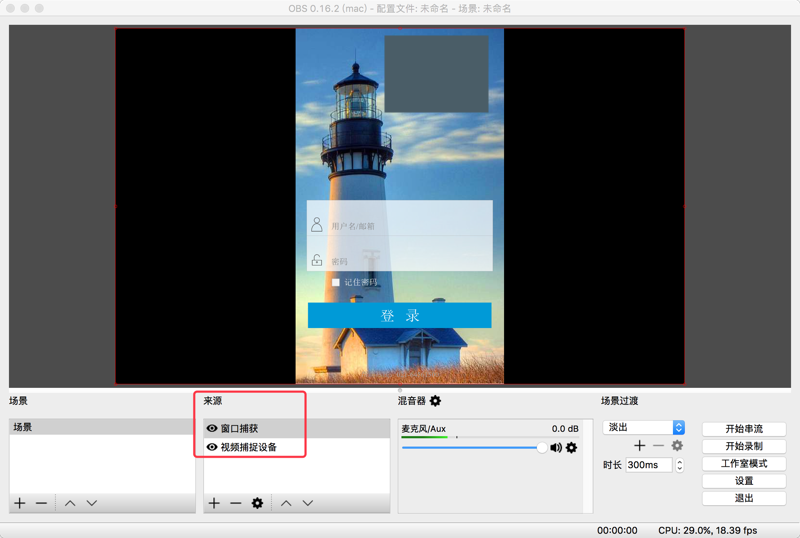
Task: Check 记住密码 checkbox in preview
Action: click(x=336, y=282)
